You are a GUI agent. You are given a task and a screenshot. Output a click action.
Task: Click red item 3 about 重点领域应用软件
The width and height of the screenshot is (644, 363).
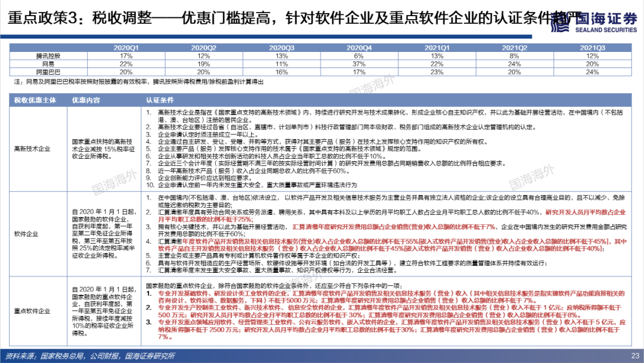[385, 330]
